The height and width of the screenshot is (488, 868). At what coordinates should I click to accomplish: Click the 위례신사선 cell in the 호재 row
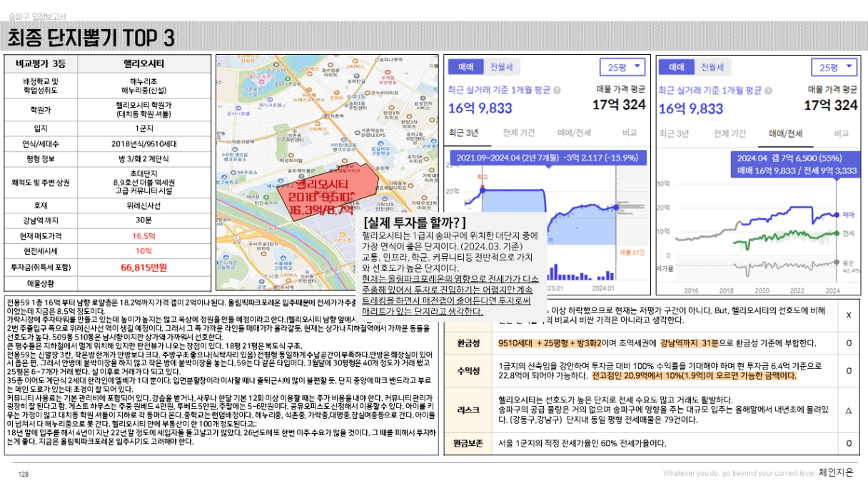click(143, 205)
